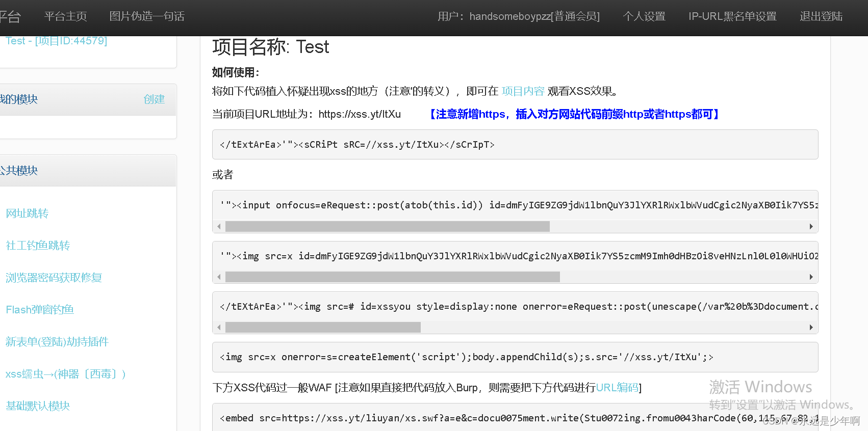Open 平台主页 in the top navigation
The width and height of the screenshot is (868, 431).
[x=65, y=16]
